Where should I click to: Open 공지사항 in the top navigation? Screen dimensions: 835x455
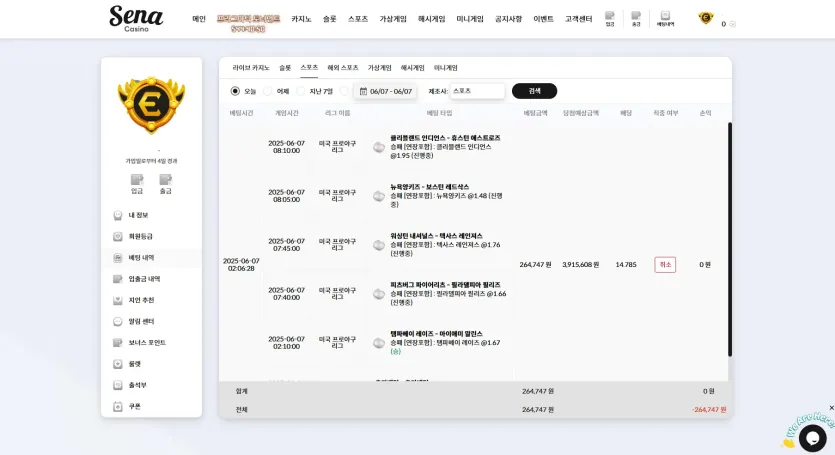click(x=508, y=19)
